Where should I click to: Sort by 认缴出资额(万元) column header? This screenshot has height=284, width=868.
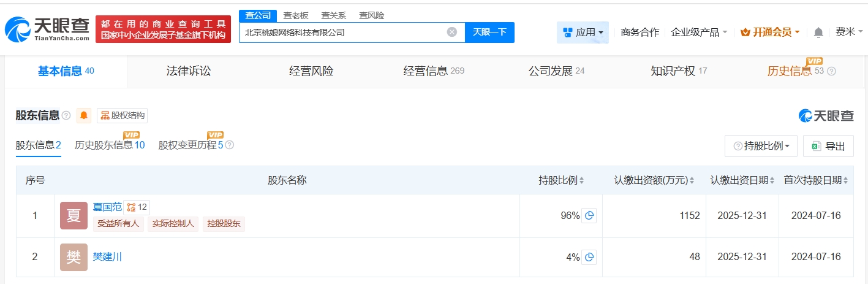coord(654,180)
